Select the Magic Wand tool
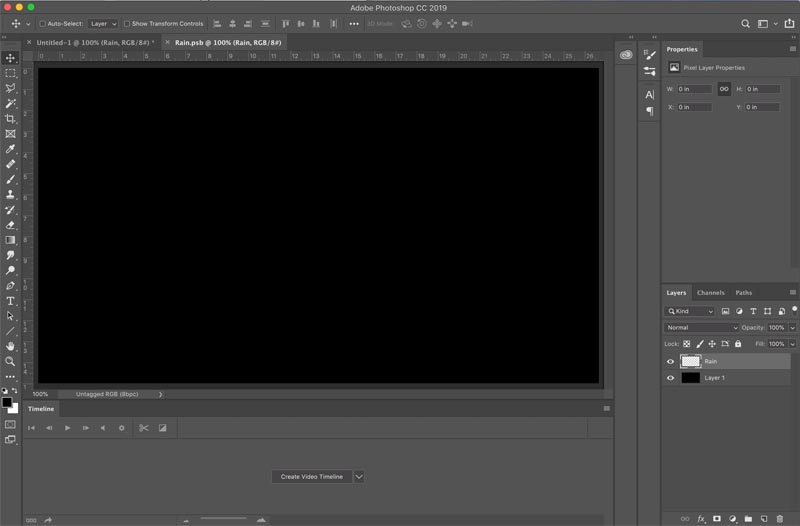This screenshot has width=800, height=526. pos(10,104)
